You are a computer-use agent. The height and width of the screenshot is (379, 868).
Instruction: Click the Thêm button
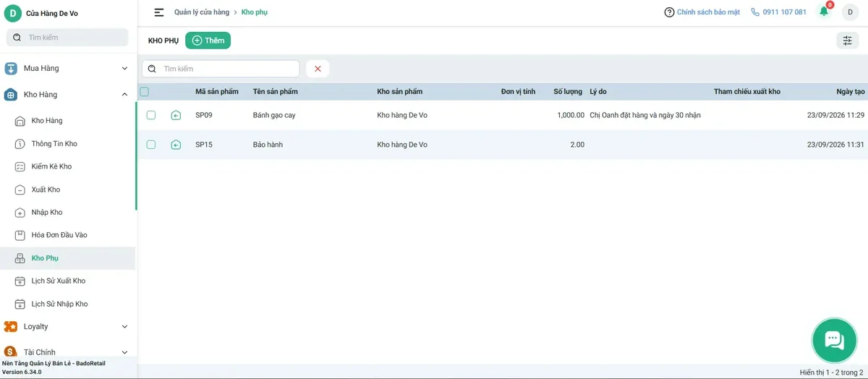[208, 41]
